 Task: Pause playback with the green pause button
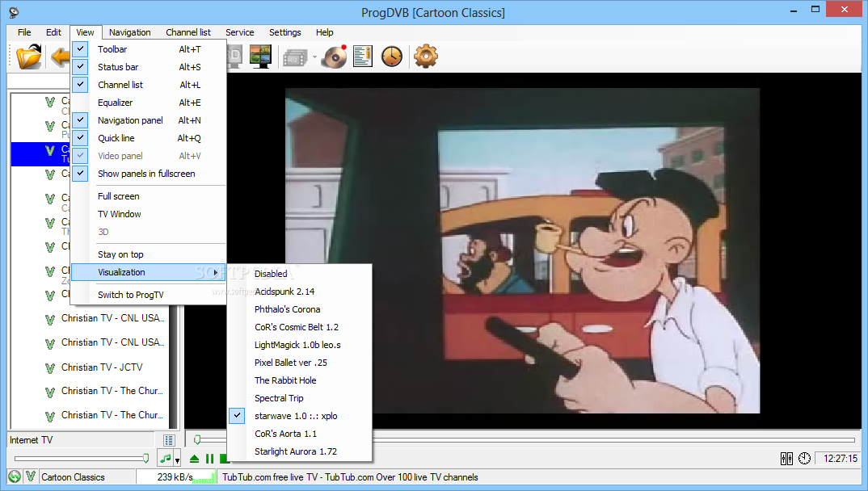pos(209,459)
